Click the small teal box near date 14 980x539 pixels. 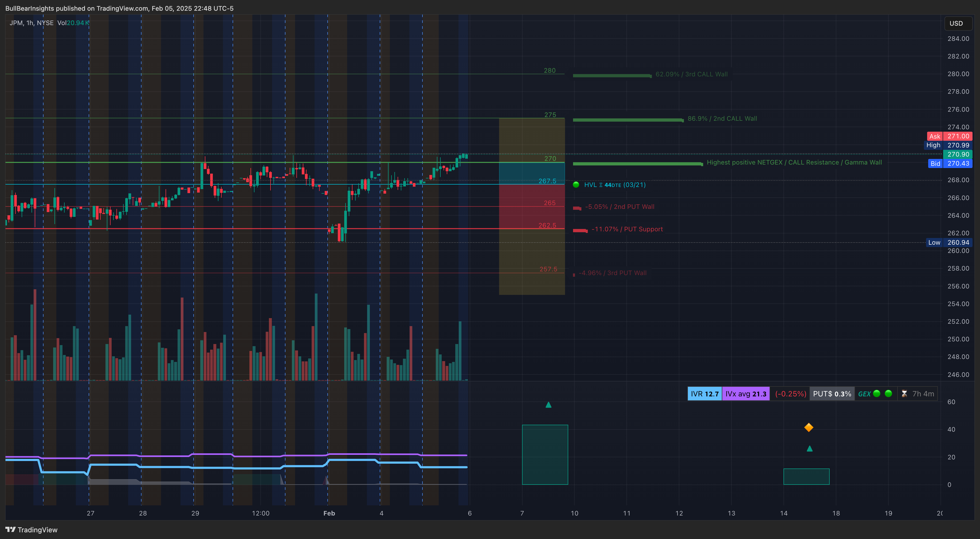click(x=806, y=476)
